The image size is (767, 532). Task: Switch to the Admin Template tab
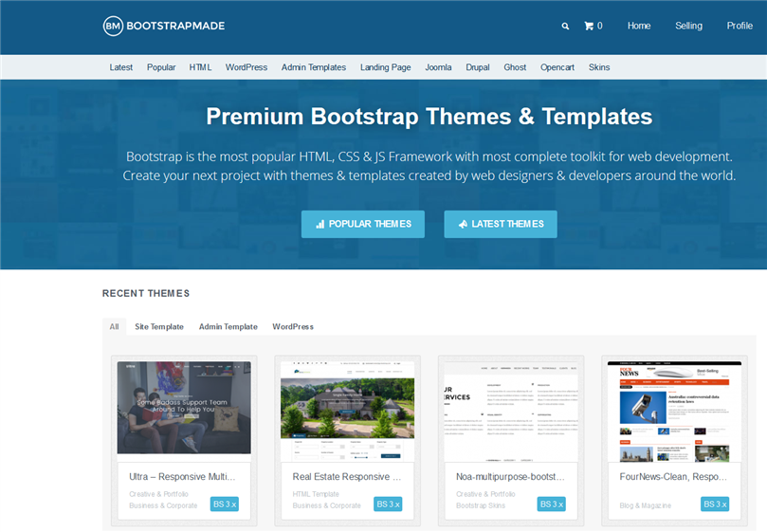228,326
